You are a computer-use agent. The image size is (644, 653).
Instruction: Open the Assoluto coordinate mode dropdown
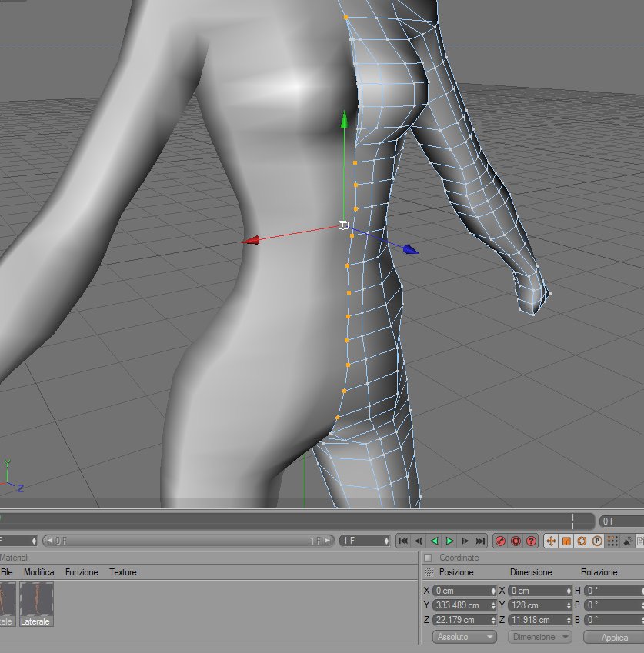pos(465,637)
